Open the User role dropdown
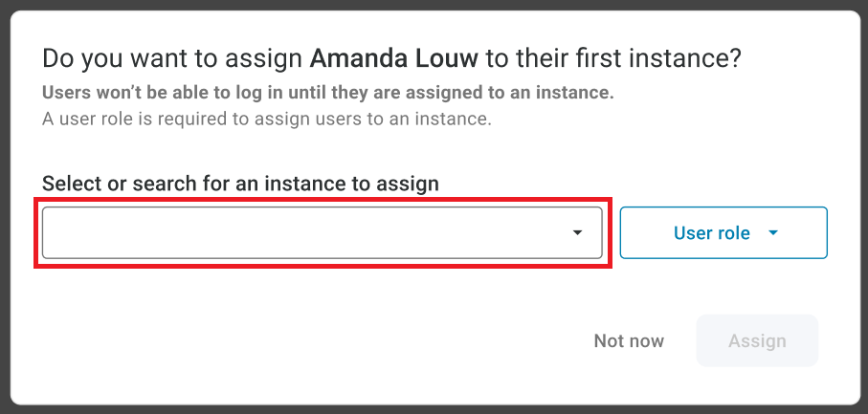Image resolution: width=868 pixels, height=414 pixels. coord(723,232)
